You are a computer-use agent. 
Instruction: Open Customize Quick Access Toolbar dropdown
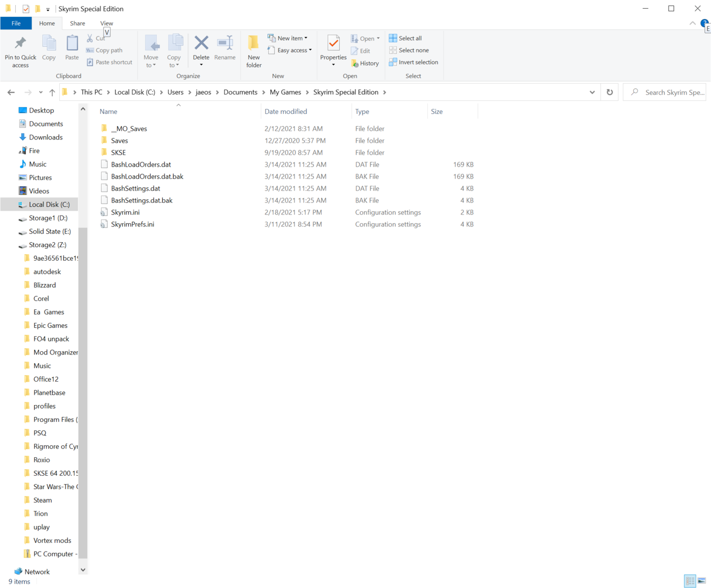coord(48,9)
